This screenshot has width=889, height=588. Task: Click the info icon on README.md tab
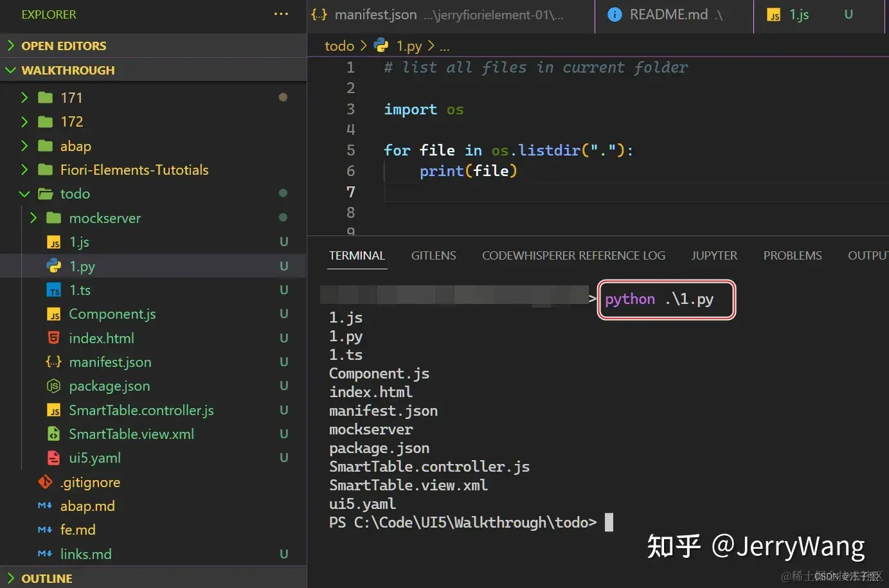[615, 14]
